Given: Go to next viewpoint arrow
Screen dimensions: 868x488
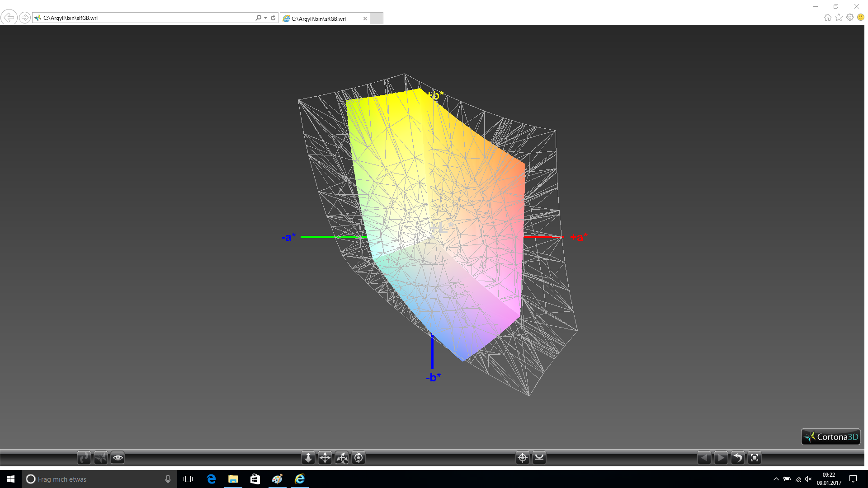Looking at the screenshot, I should 721,458.
